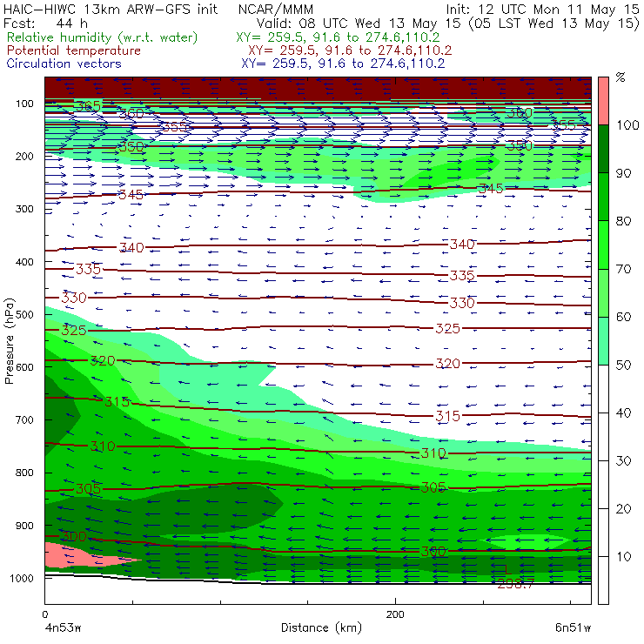This screenshot has width=644, height=644.
Task: Click the start location label "4n53w"
Action: click(x=63, y=627)
